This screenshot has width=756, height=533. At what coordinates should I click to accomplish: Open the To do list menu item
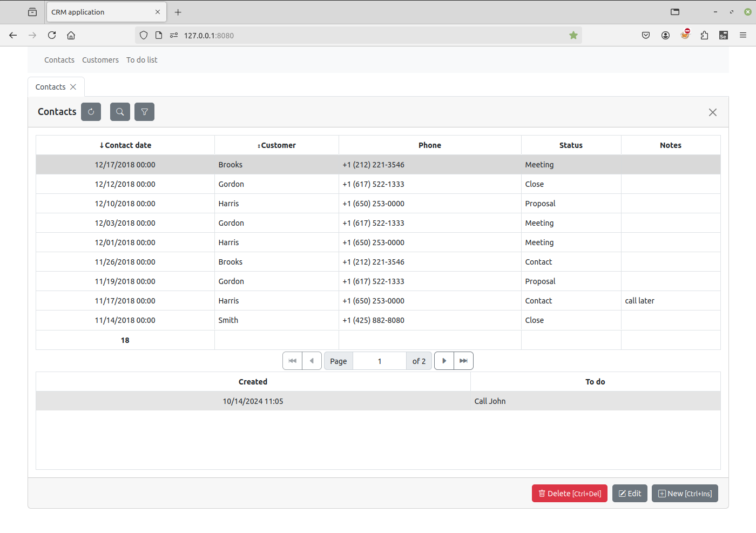[x=142, y=60]
